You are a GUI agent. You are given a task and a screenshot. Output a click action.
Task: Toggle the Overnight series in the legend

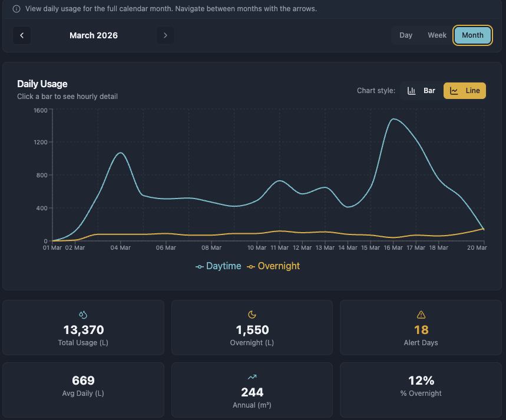[273, 266]
